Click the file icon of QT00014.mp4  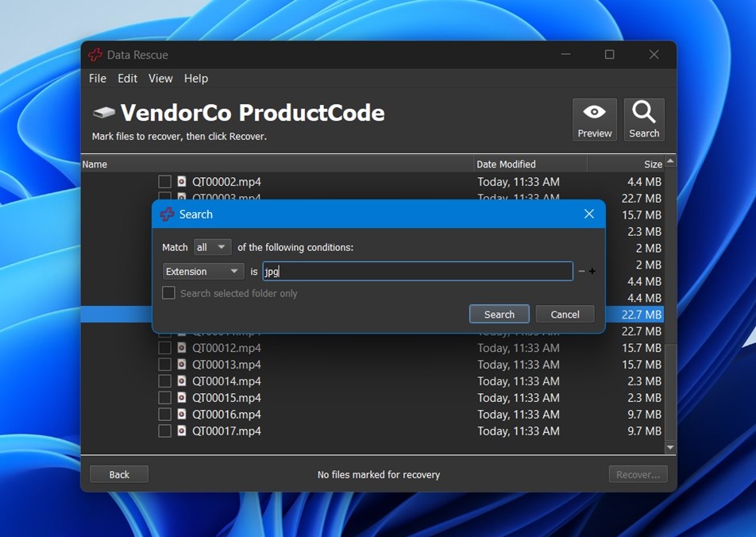pos(182,381)
